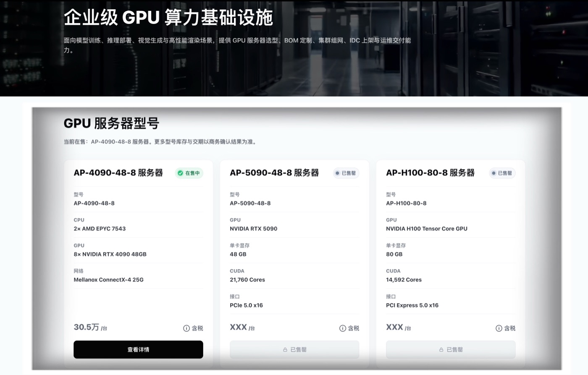Click 含税 info icon on AP-5090 card

pos(343,328)
